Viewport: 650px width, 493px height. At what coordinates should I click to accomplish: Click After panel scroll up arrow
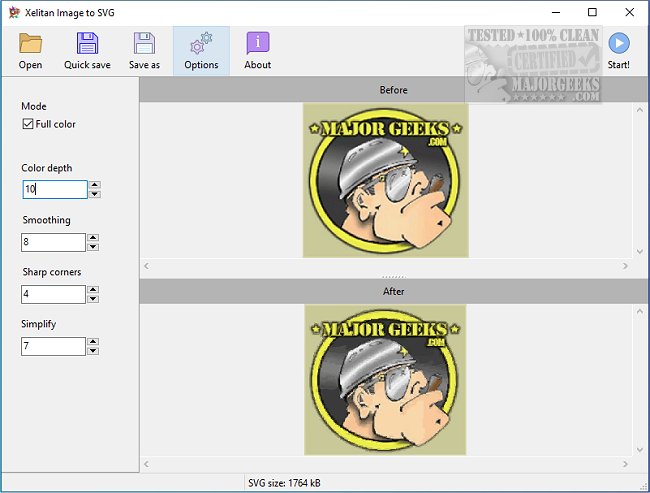tap(640, 311)
